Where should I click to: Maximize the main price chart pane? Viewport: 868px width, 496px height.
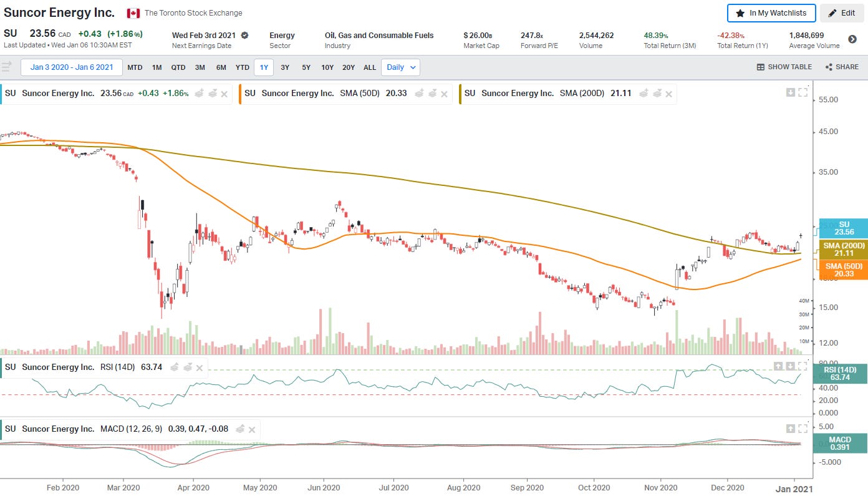pyautogui.click(x=803, y=92)
